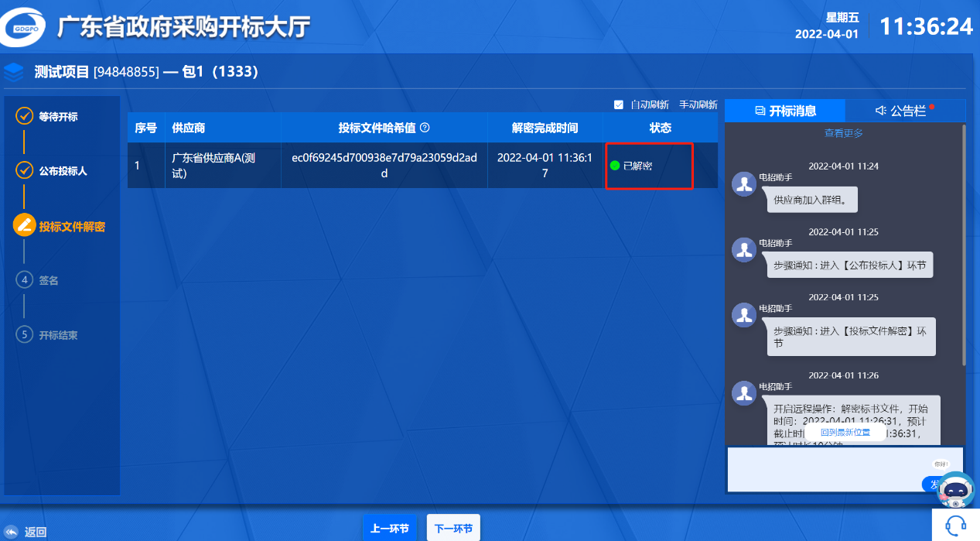Click the 序号 column header
The width and height of the screenshot is (980, 541).
(146, 128)
